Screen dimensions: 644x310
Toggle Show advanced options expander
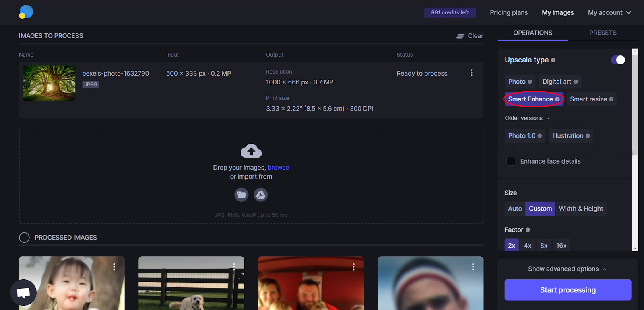[x=568, y=269]
